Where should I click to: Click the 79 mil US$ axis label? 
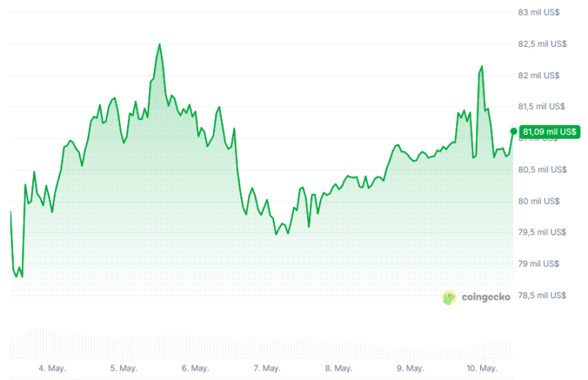click(538, 264)
